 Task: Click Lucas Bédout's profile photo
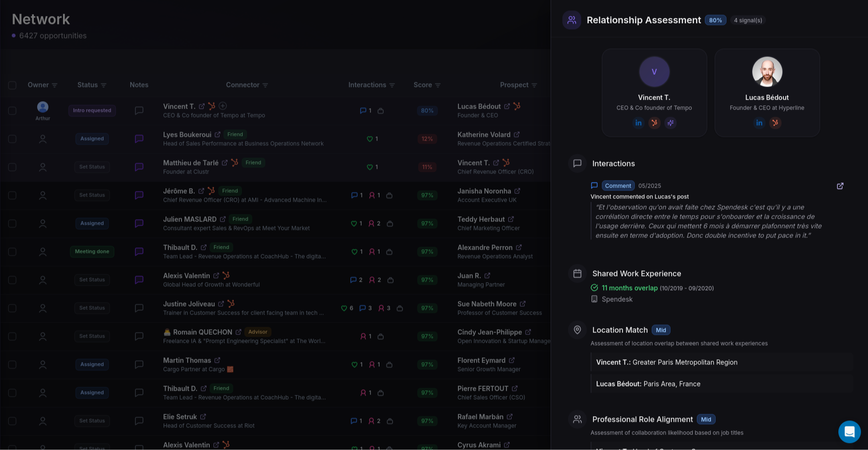click(767, 71)
